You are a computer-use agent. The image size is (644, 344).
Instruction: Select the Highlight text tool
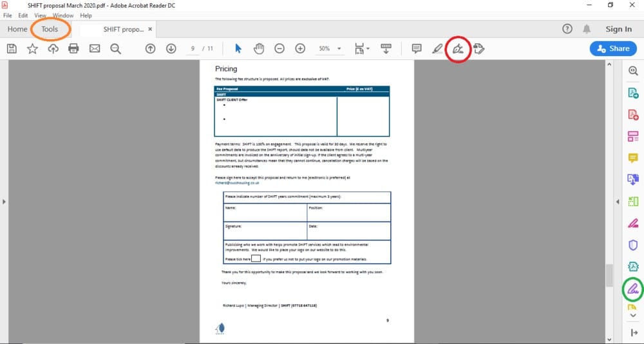(x=437, y=49)
